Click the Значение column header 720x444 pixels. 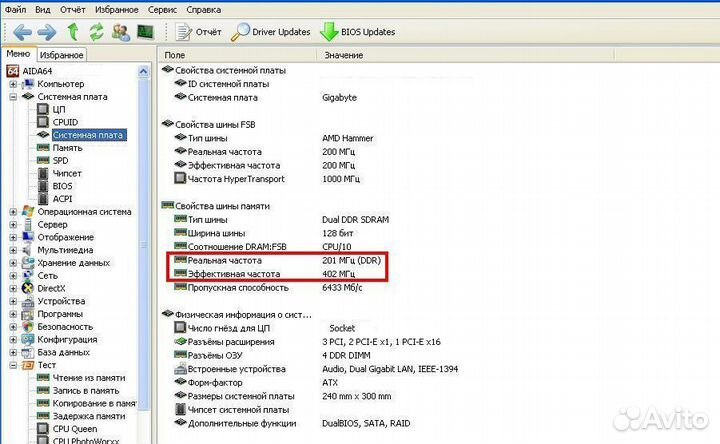(343, 55)
